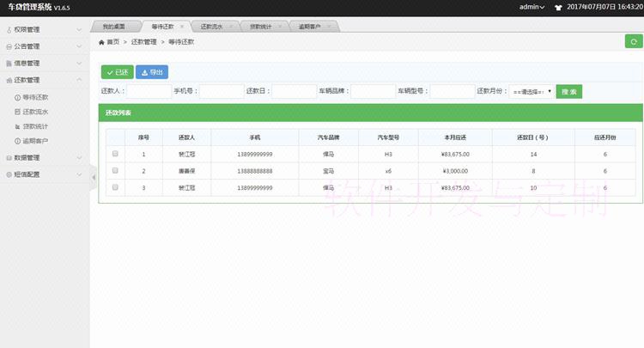Image resolution: width=644 pixels, height=348 pixels.
Task: Open 逾期客户 in the sidebar submenu
Action: 35,141
